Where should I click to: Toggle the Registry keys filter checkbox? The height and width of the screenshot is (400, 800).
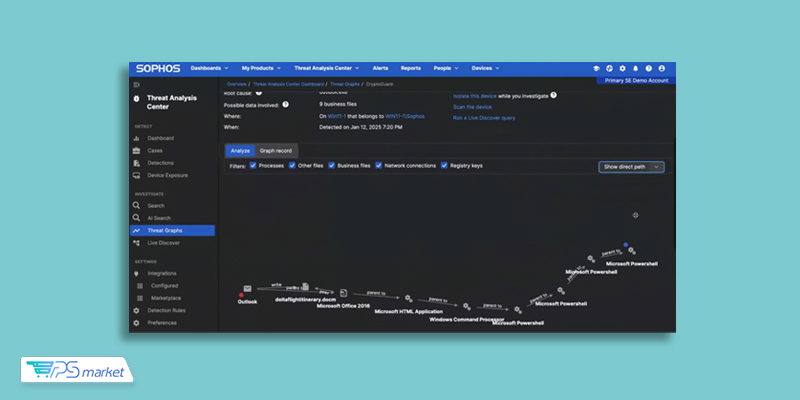[445, 166]
